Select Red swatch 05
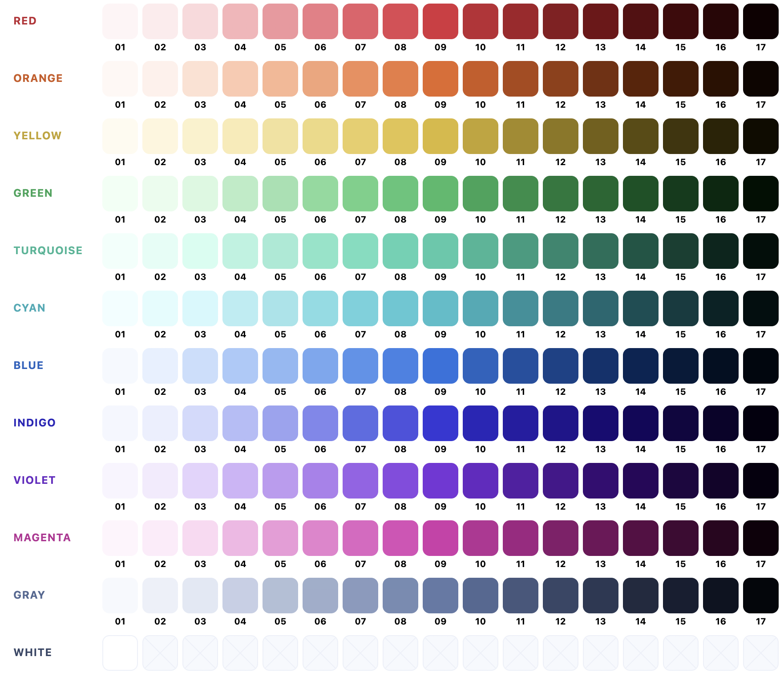 click(x=280, y=21)
